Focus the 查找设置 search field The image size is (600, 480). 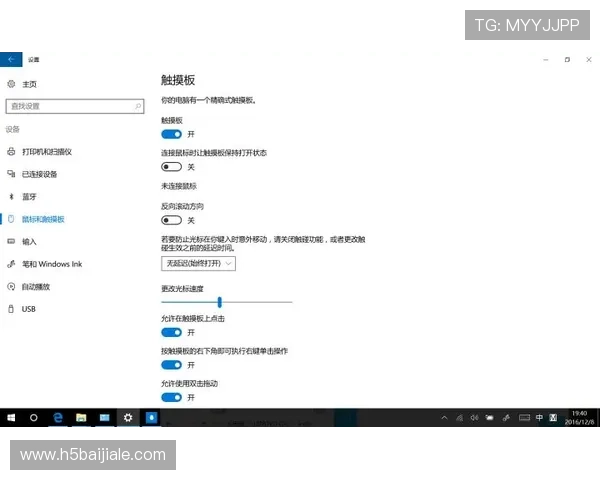[75, 106]
